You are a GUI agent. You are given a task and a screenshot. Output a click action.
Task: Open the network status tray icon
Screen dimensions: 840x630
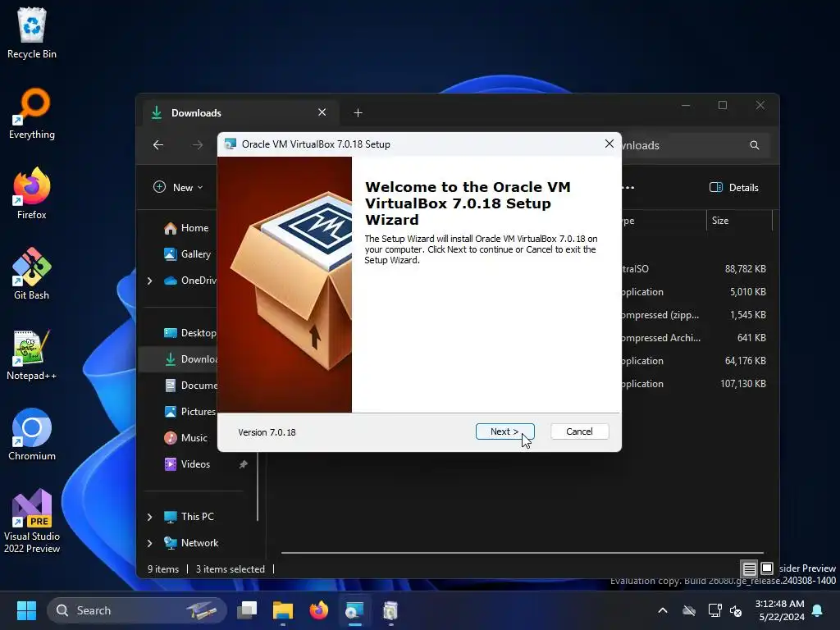[714, 610]
